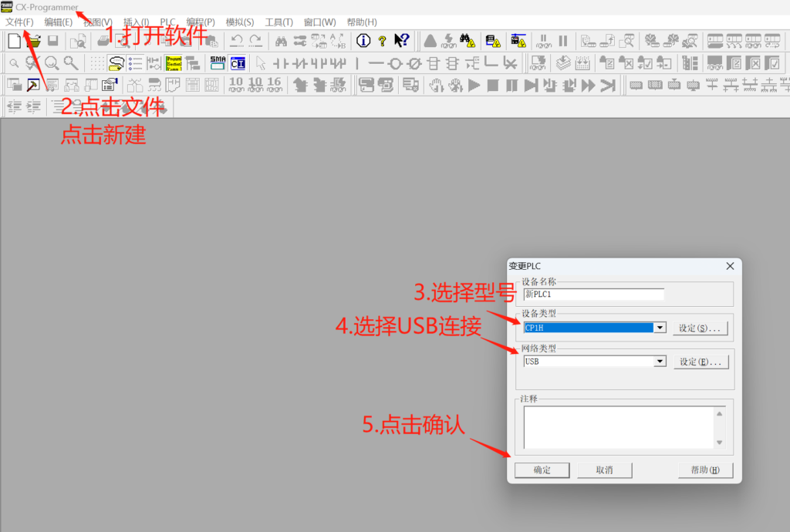Click the 设定(S)... button for device type
This screenshot has height=532, width=790.
[700, 328]
